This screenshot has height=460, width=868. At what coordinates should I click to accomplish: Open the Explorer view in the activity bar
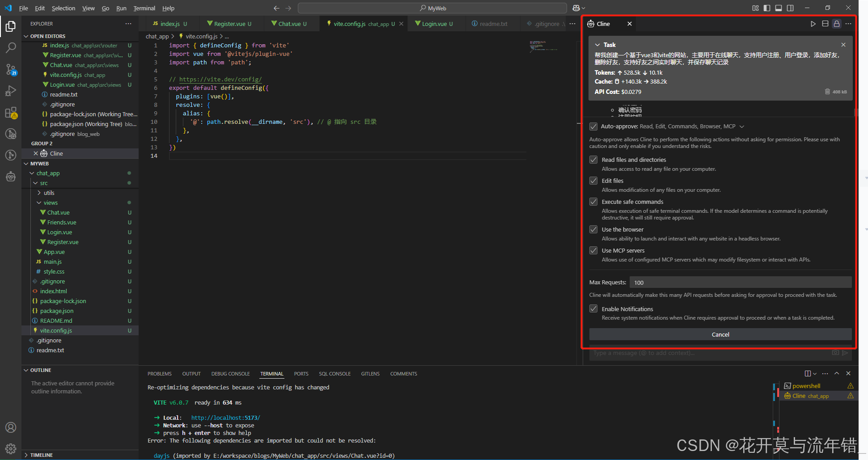(x=11, y=26)
